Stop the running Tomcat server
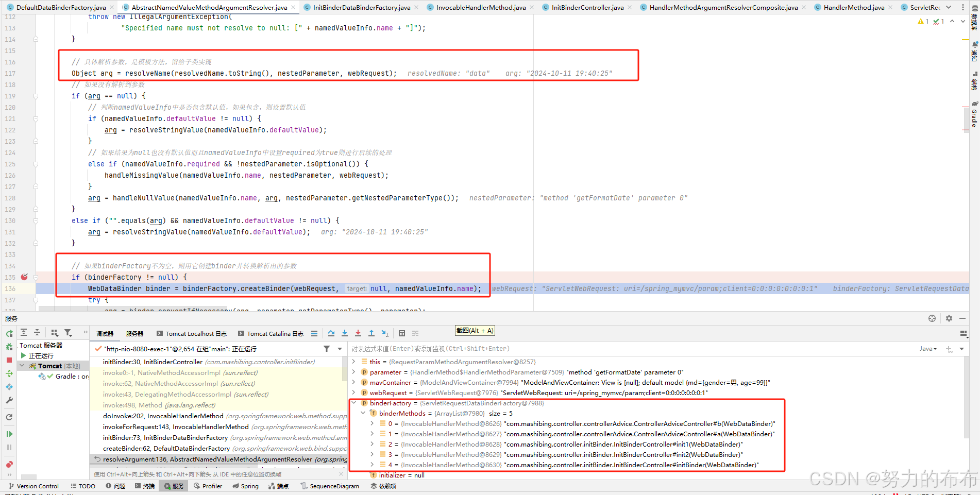 point(9,360)
